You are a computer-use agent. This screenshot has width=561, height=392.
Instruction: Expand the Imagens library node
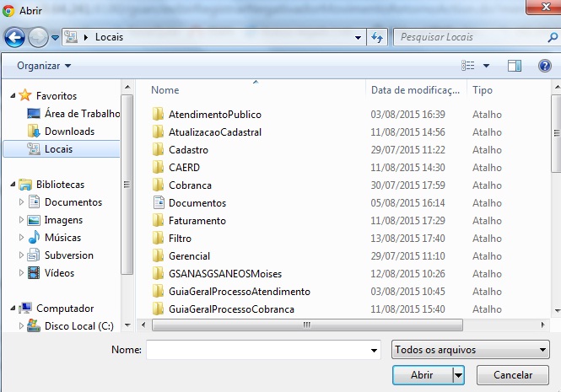[21, 220]
